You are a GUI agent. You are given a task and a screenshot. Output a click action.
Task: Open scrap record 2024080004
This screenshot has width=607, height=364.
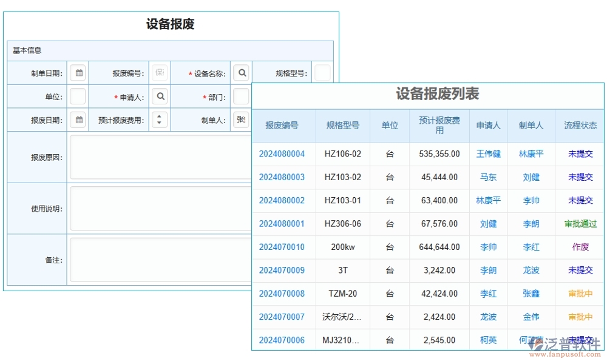pos(283,153)
